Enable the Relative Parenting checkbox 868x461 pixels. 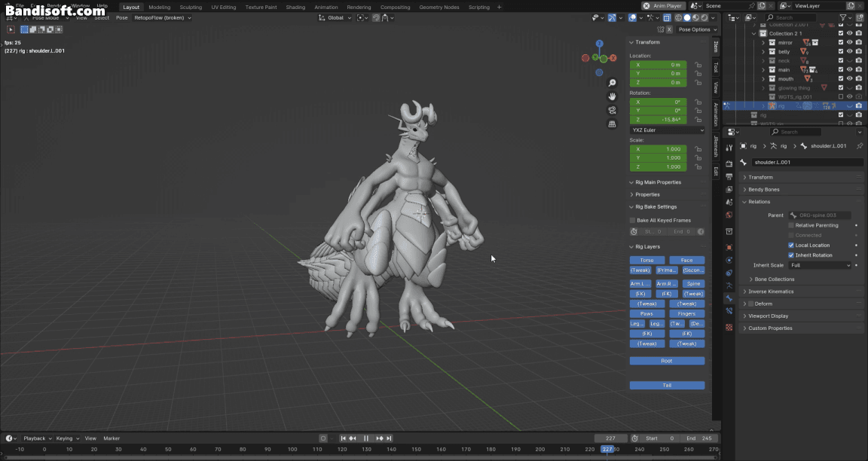pyautogui.click(x=791, y=225)
